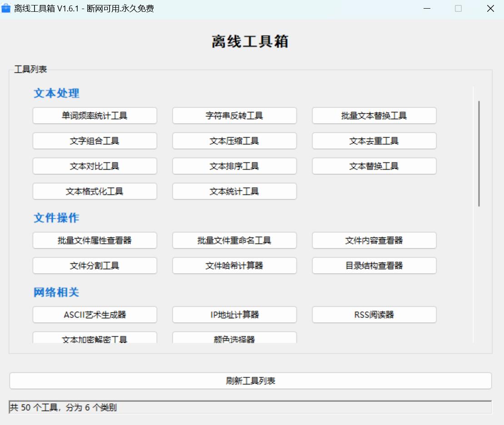Launch the 批量文件属性查看器

(x=95, y=240)
